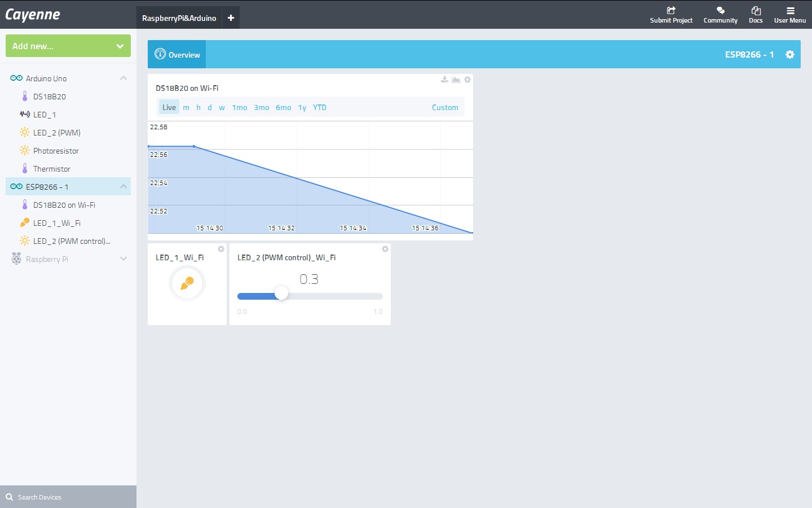
Task: Click thermometer icon beside Arduino DS18B20
Action: (x=25, y=97)
